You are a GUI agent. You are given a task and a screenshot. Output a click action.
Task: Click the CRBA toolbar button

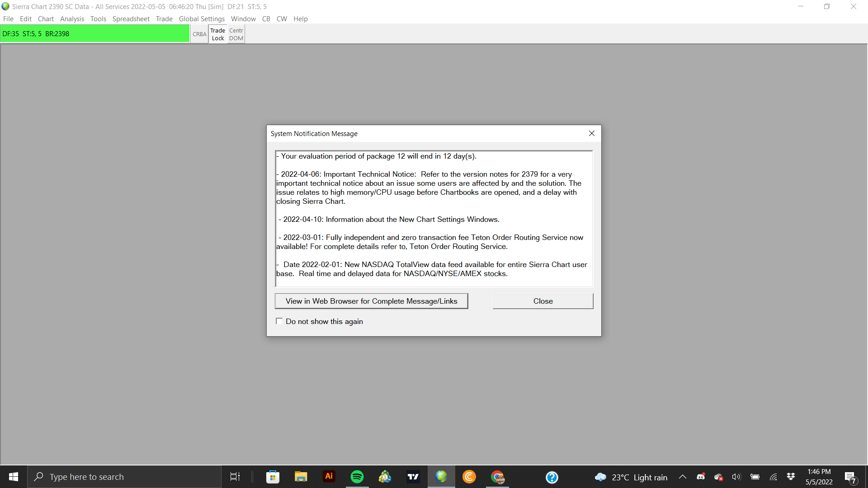(199, 34)
